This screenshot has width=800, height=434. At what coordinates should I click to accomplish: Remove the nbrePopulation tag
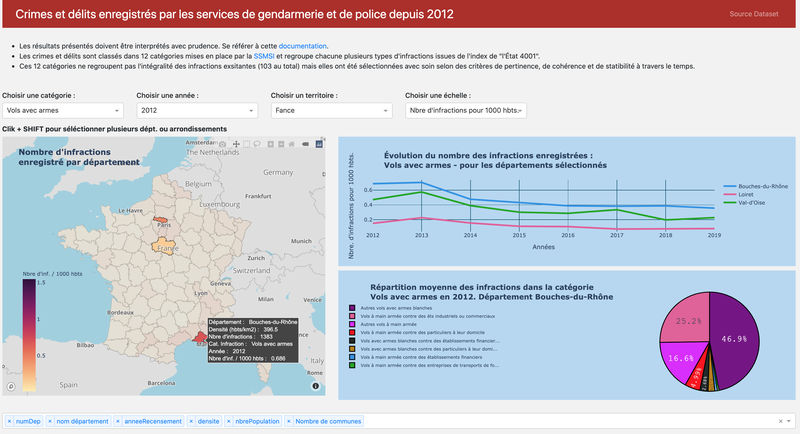coord(229,421)
